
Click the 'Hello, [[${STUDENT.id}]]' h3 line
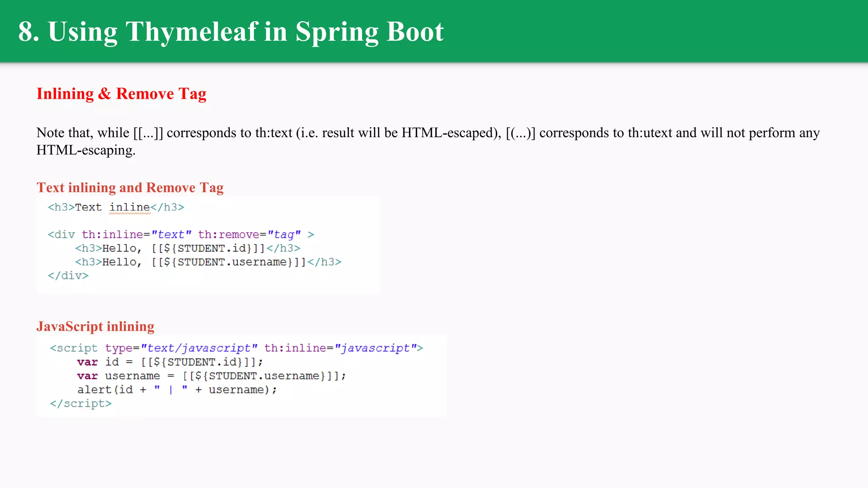[x=187, y=248]
